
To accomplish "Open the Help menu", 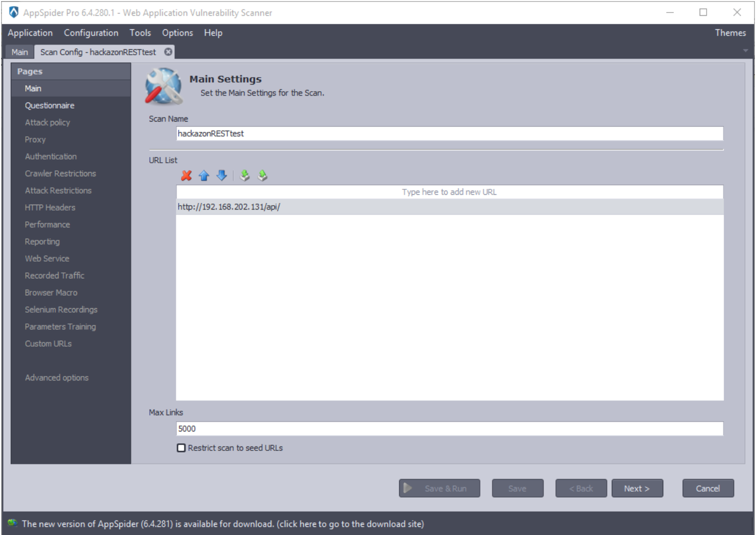I will pyautogui.click(x=213, y=33).
